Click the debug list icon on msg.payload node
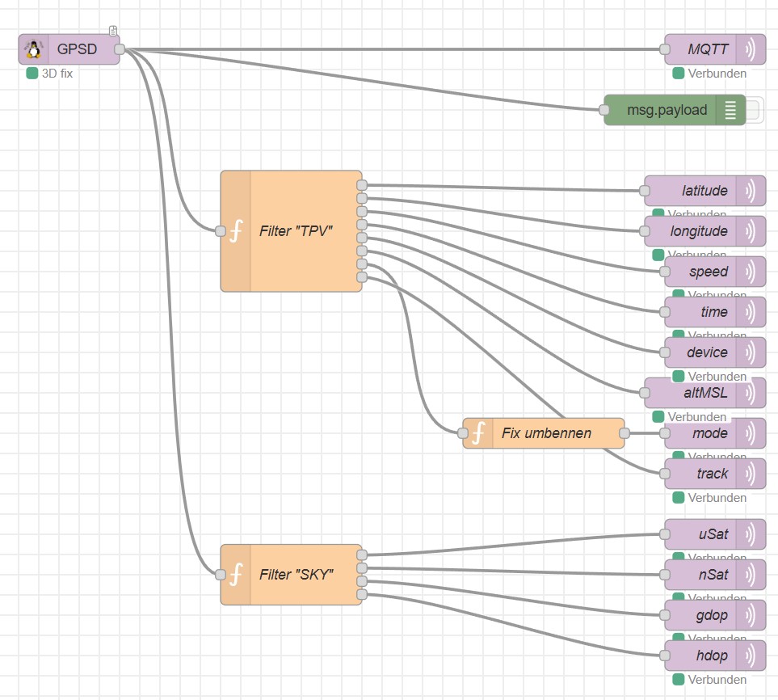This screenshot has width=778, height=700. (730, 110)
